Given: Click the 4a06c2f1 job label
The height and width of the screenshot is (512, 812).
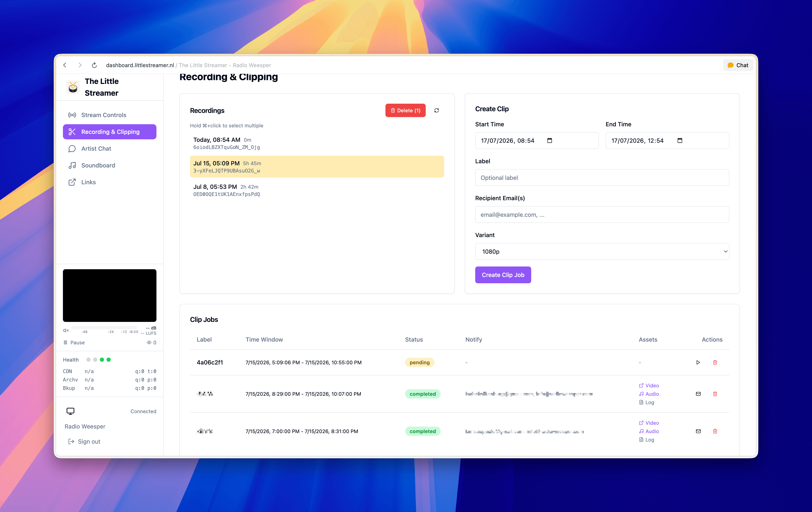Looking at the screenshot, I should (x=210, y=362).
